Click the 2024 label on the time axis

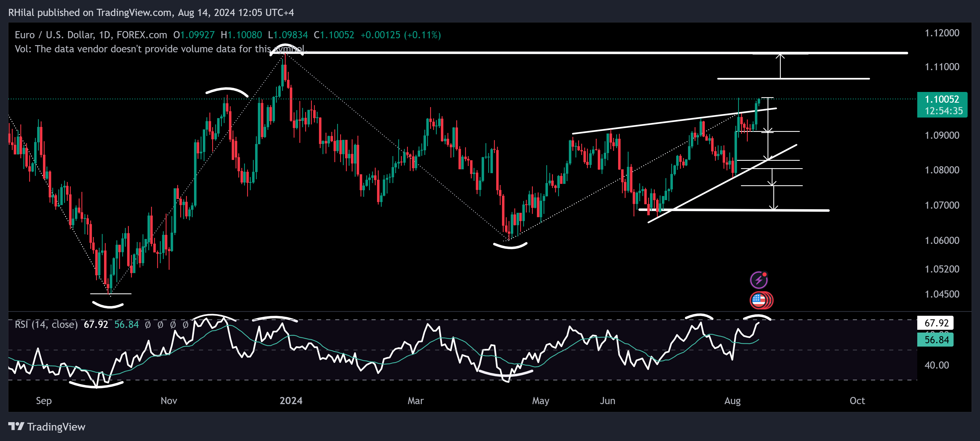click(291, 401)
